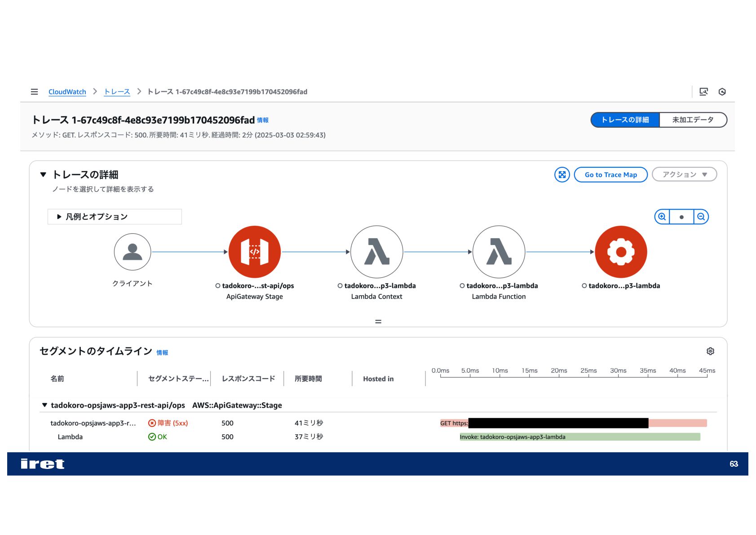This screenshot has width=756, height=535.
Task: Open 情報 link beside セグメントのタイムライン
Action: (162, 353)
